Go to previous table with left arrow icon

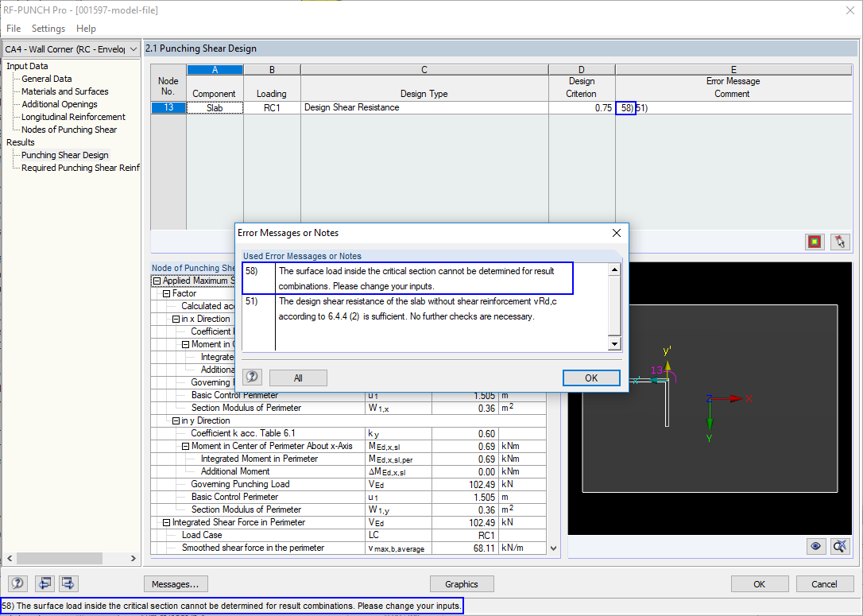pyautogui.click(x=45, y=583)
